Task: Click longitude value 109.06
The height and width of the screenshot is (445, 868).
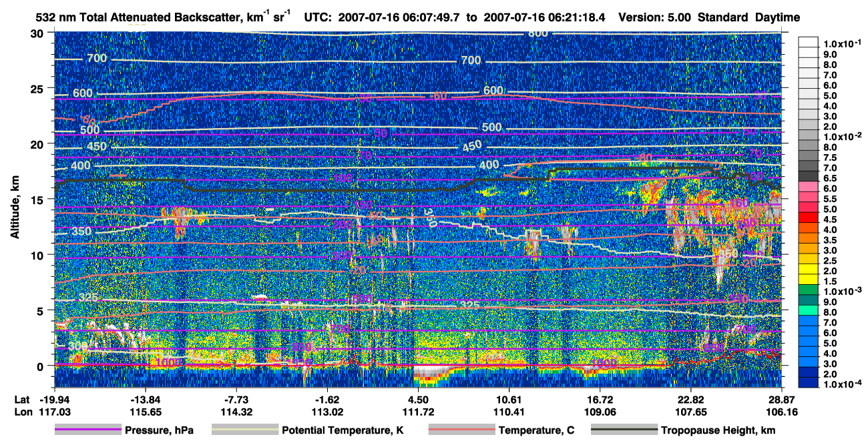Action: pyautogui.click(x=600, y=412)
